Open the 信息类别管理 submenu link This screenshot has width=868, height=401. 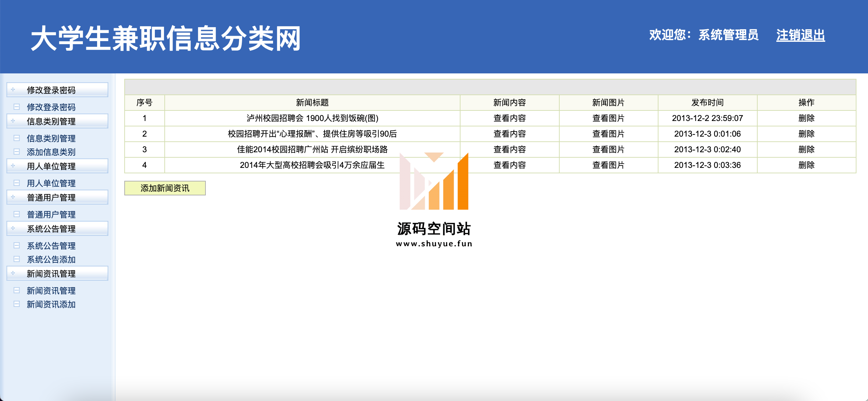pyautogui.click(x=51, y=138)
